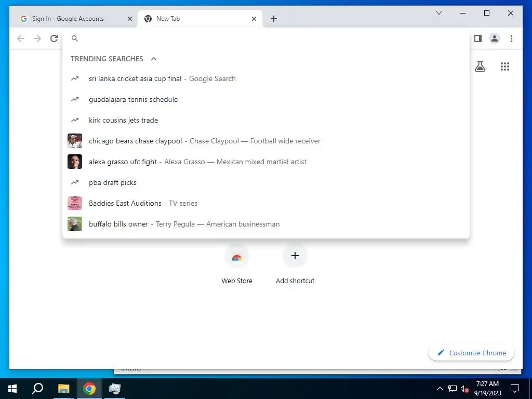Open a new tab with plus button
532x399 pixels.
[274, 19]
